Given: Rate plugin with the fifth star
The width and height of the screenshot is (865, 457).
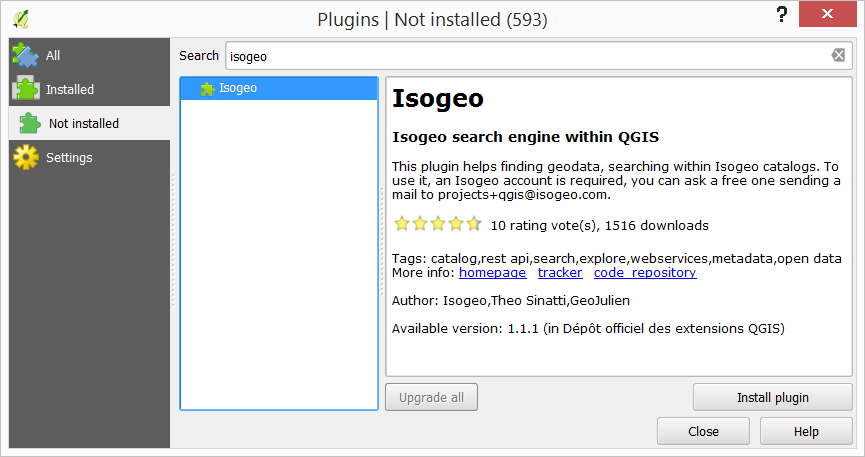Looking at the screenshot, I should [474, 224].
